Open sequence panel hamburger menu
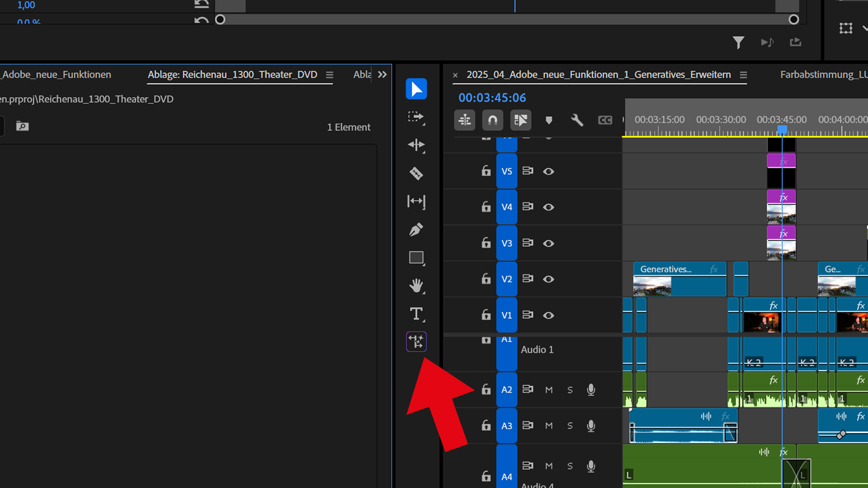Screen dimensions: 868x488 coord(743,75)
